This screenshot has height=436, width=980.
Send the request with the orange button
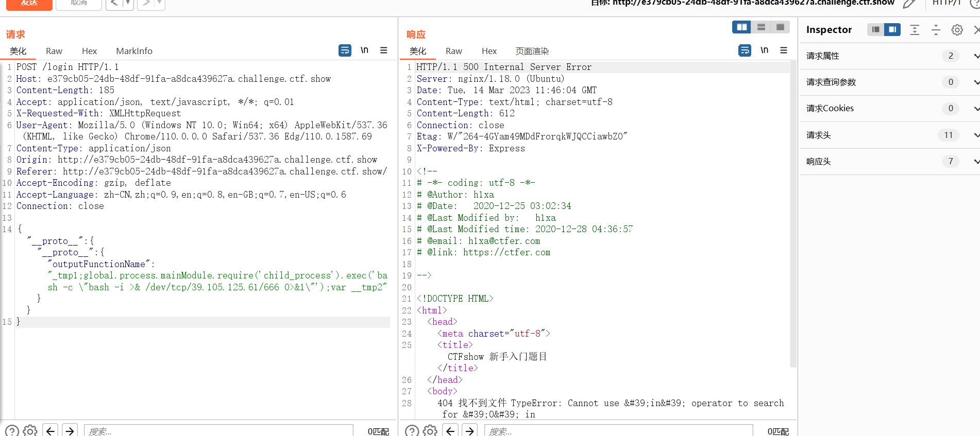(x=29, y=4)
